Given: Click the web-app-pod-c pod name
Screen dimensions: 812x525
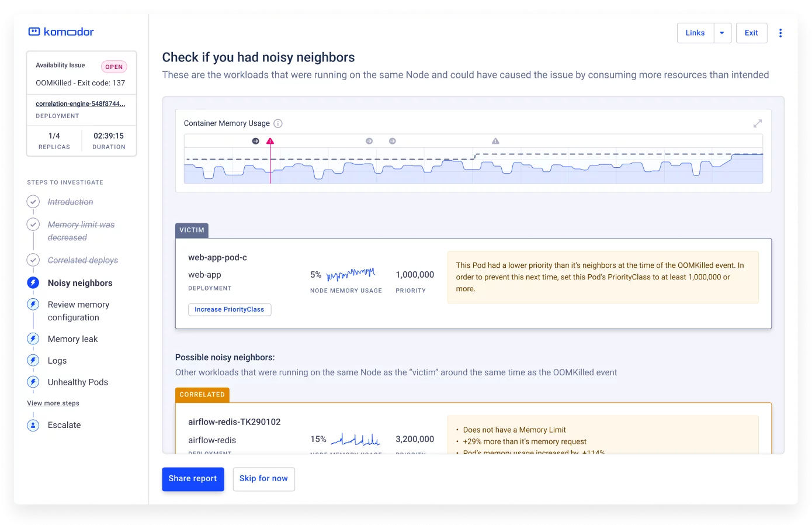Looking at the screenshot, I should tap(217, 257).
